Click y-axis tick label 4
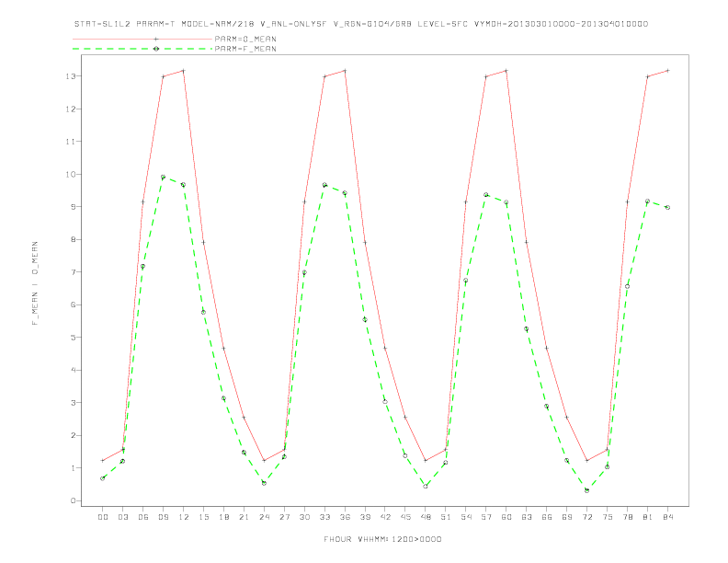728x563 pixels. pos(74,370)
